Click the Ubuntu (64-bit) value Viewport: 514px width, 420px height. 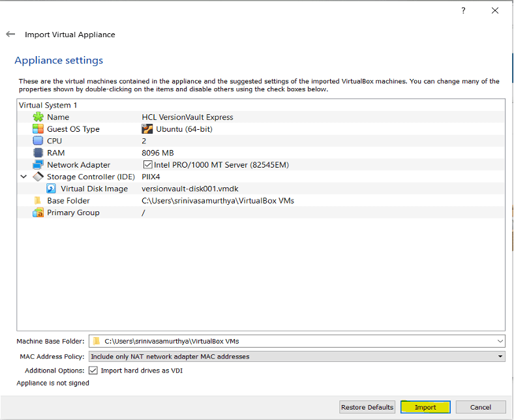[184, 129]
